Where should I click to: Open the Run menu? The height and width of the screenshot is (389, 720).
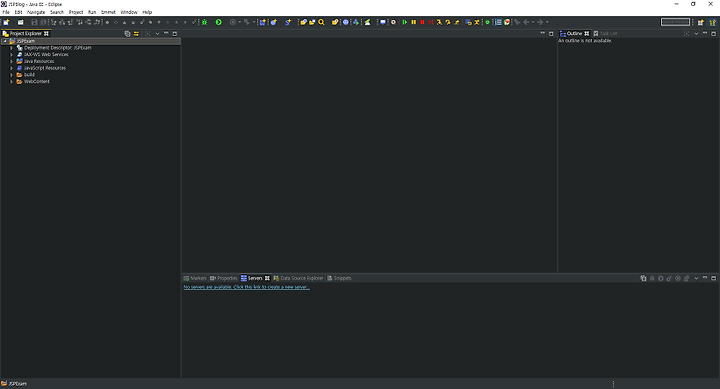click(92, 12)
